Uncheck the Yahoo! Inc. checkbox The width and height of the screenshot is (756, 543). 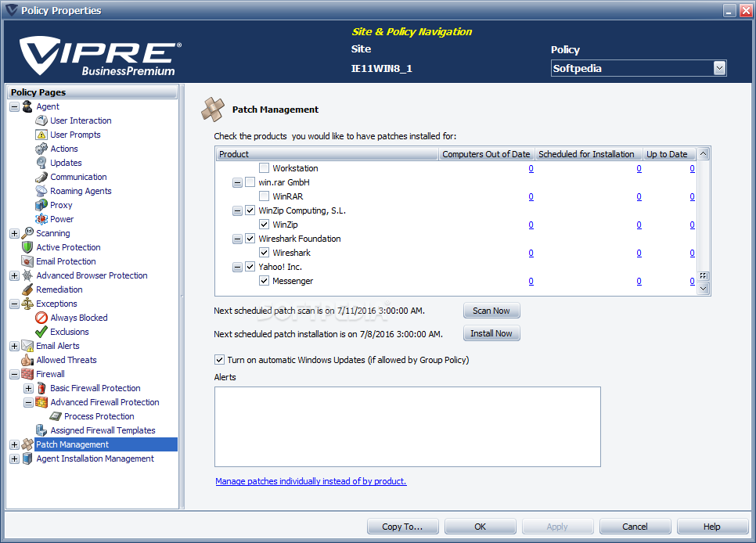pos(250,267)
